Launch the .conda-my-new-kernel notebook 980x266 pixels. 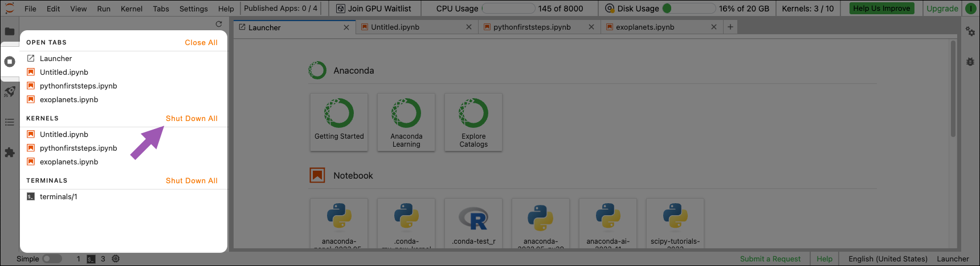coord(406,223)
